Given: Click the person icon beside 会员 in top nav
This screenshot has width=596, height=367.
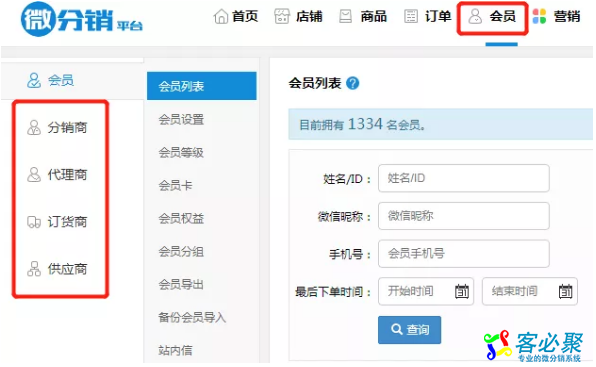Looking at the screenshot, I should point(475,17).
